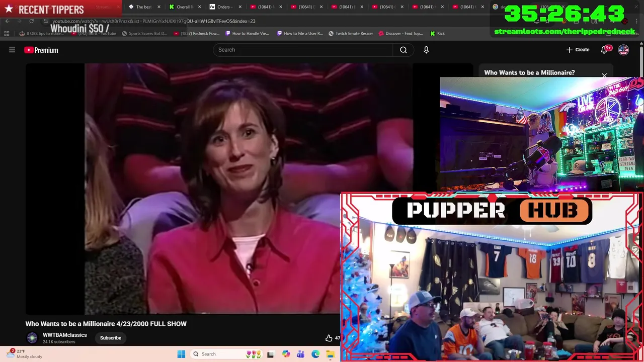Open the bookmarks bar apps grid
This screenshot has width=644, height=362.
tap(7, 33)
